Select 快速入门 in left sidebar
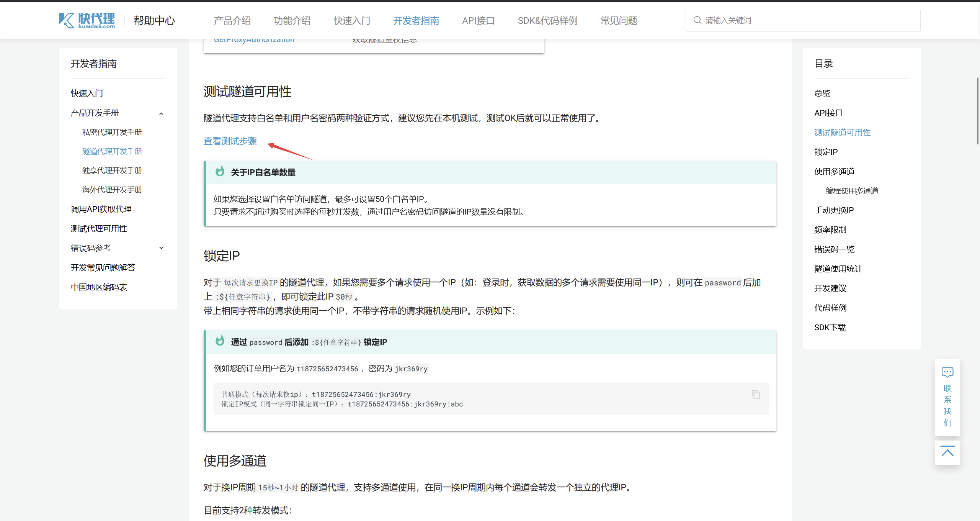 87,93
